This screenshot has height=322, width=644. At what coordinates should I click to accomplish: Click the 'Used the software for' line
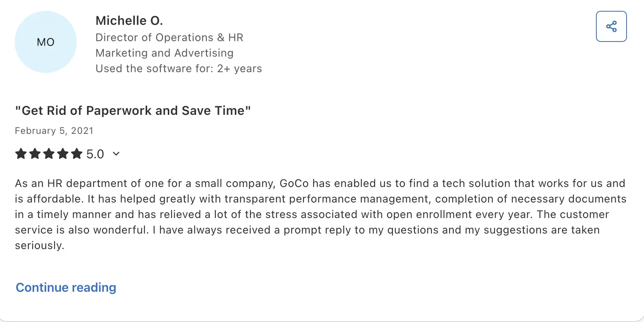click(179, 69)
